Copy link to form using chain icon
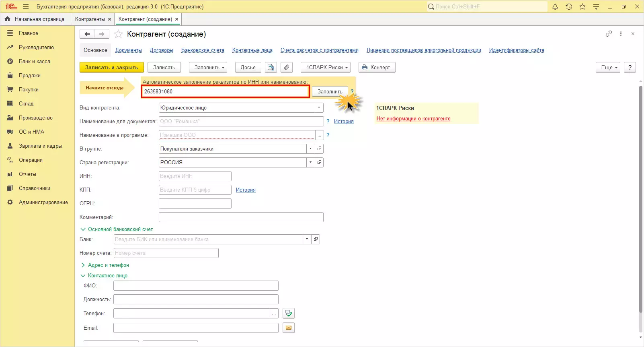Image resolution: width=644 pixels, height=347 pixels. (x=609, y=34)
